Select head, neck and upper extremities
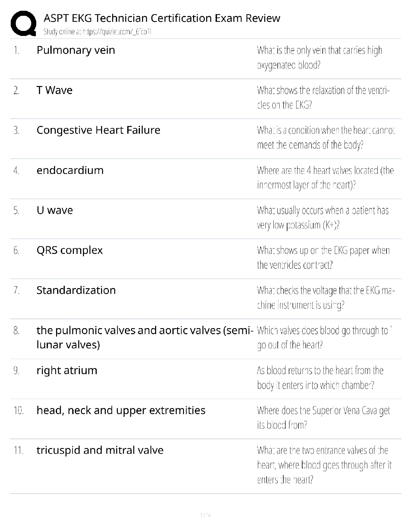This screenshot has height=532, width=411. click(x=121, y=410)
